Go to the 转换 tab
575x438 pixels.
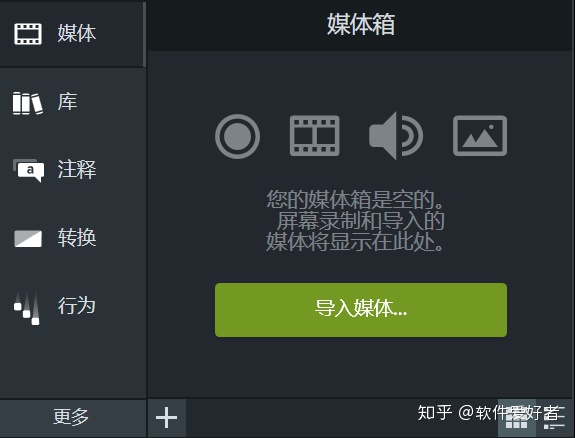(x=77, y=237)
